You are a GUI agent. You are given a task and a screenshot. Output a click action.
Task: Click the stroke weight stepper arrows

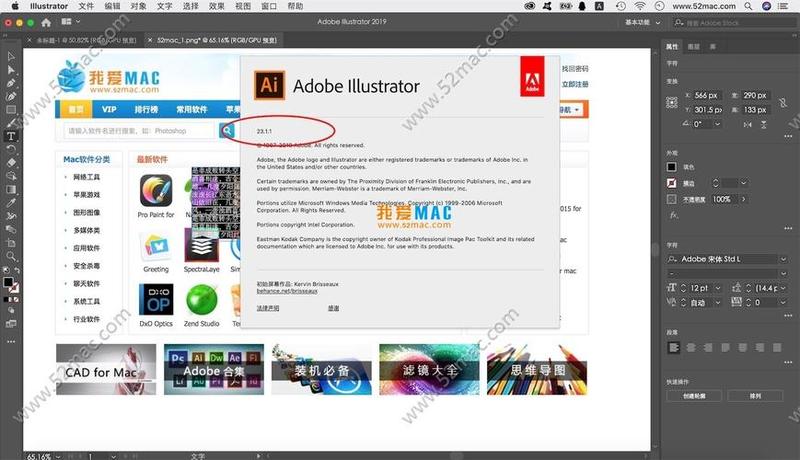pyautogui.click(x=715, y=183)
